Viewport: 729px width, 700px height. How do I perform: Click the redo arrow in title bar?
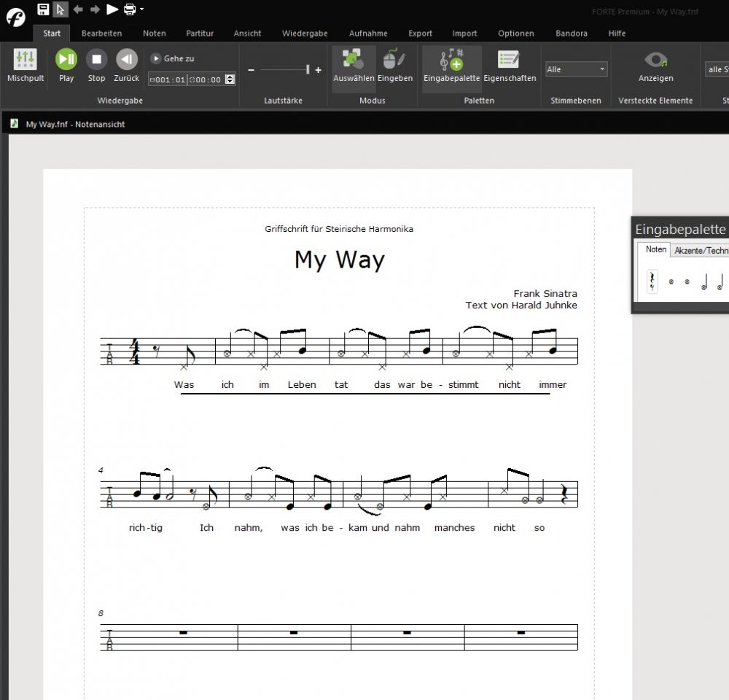click(95, 9)
